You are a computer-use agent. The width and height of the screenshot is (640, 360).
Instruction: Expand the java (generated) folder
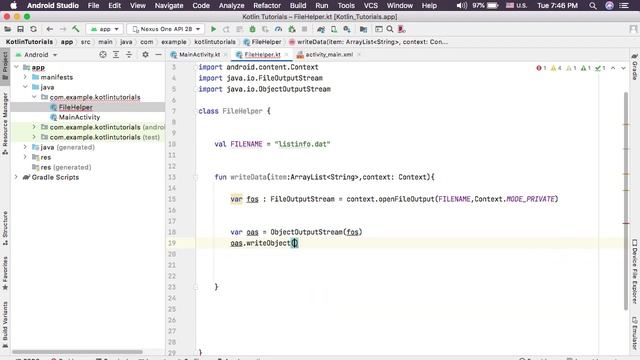click(x=25, y=147)
